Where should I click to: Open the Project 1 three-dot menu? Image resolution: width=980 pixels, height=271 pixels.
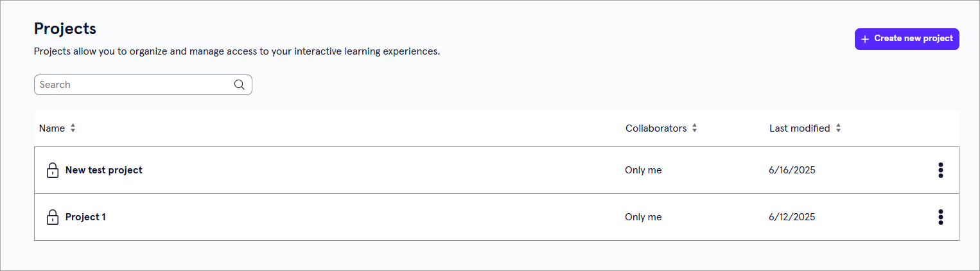(940, 217)
